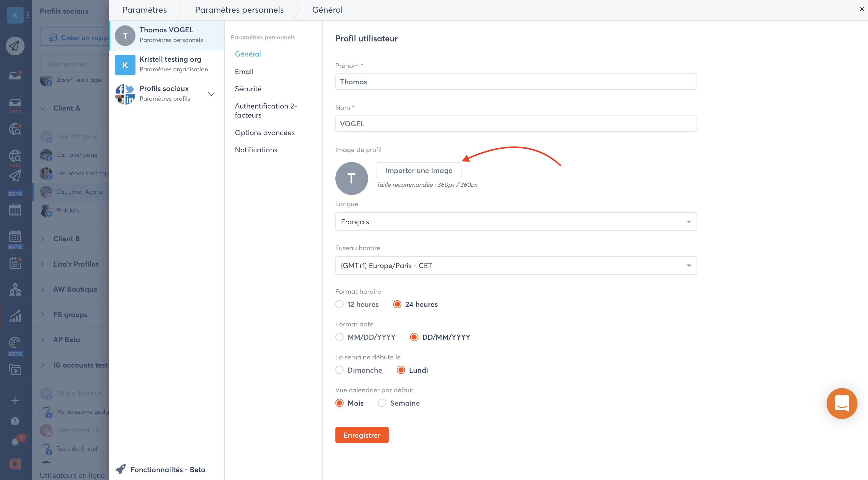Open the Langue dropdown showing Français
Screen dimensions: 868x480
[516, 221]
